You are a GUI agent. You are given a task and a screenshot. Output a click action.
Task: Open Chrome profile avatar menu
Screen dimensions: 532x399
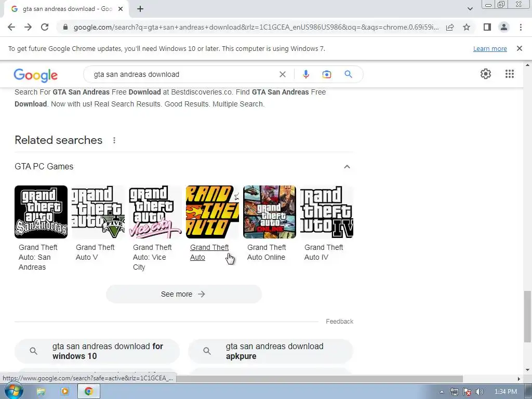coord(504,27)
